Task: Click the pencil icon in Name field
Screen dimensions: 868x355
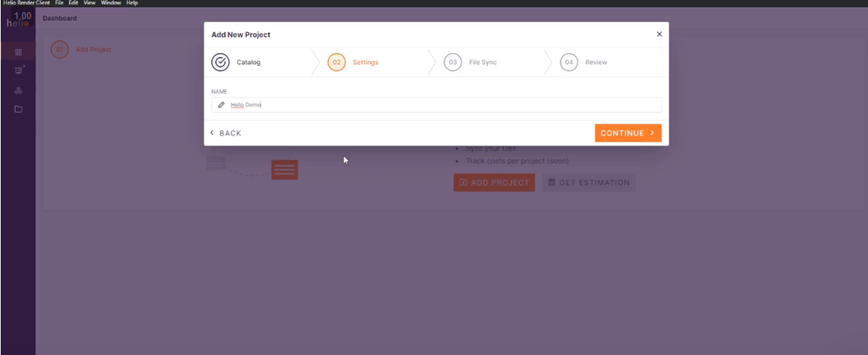Action: (221, 105)
